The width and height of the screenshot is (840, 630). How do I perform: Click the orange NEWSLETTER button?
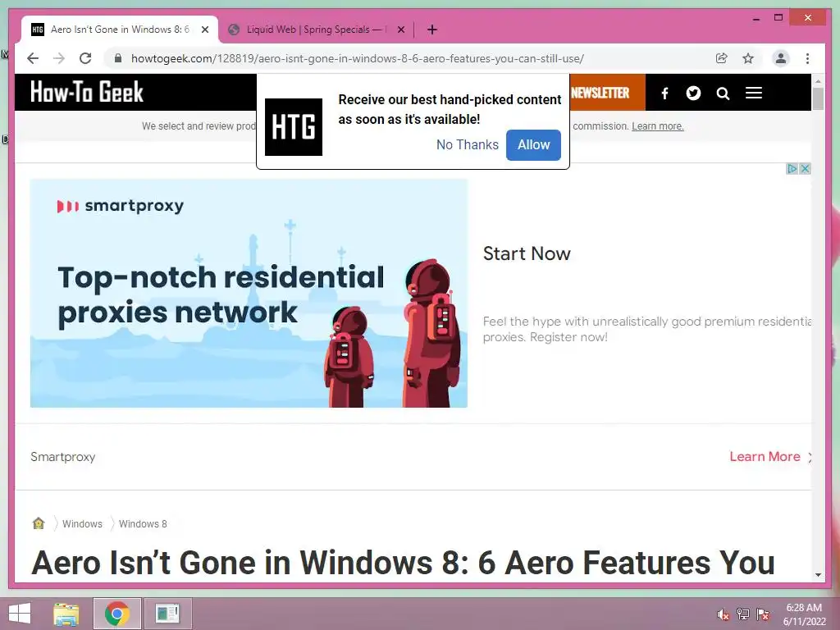click(607, 93)
